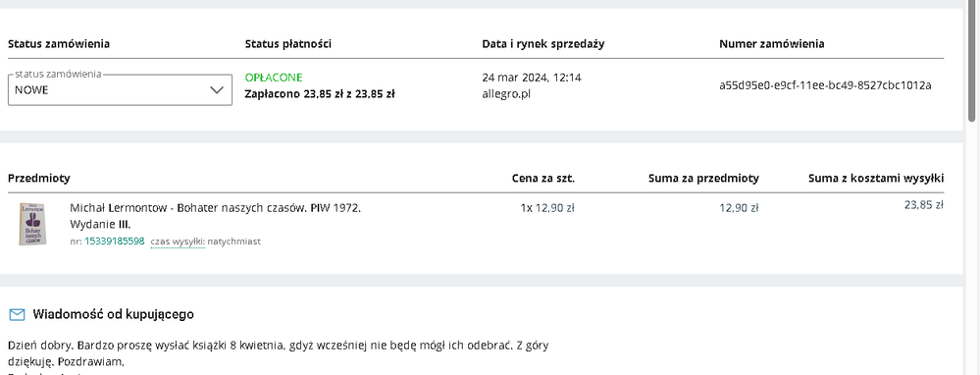Click the order number a55d95e0 text
Viewport: 980px width, 375px height.
coord(825,85)
